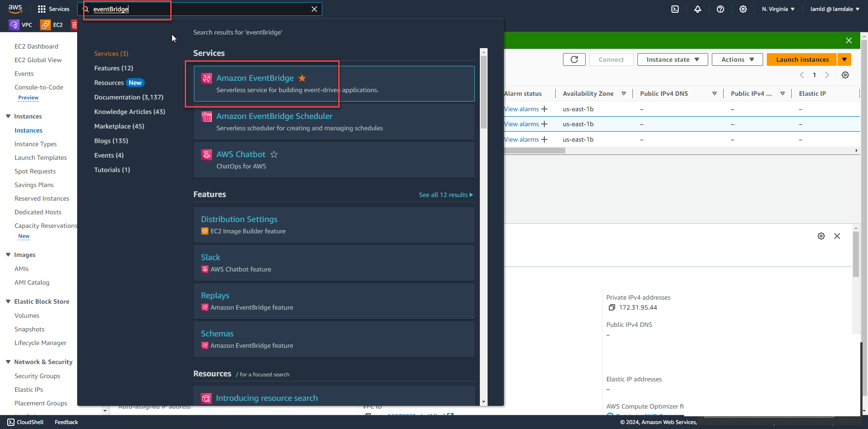Go to previous table page arrow

pos(802,75)
